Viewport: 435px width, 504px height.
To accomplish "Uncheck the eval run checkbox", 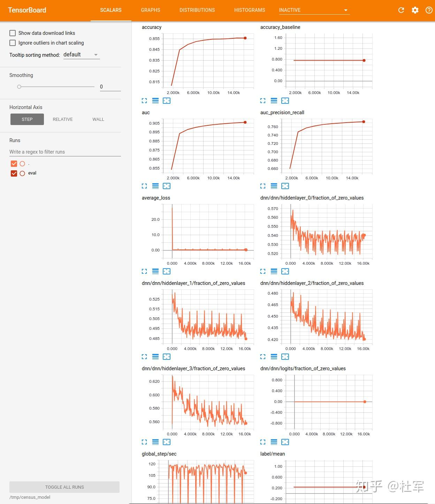I will pyautogui.click(x=14, y=173).
